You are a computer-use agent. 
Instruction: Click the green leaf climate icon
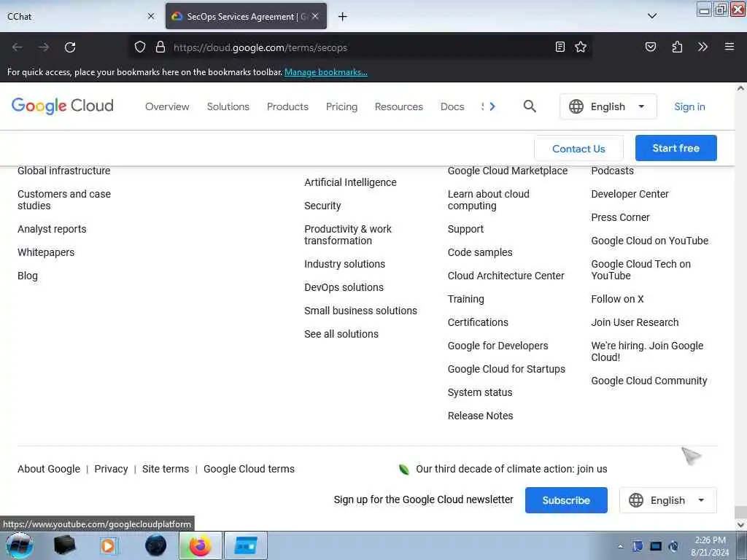click(403, 470)
